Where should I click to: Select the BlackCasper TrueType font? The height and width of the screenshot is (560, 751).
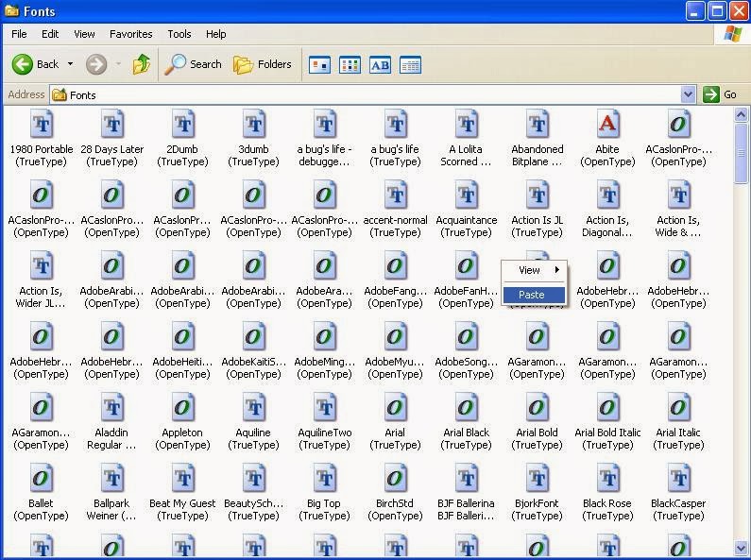(678, 493)
